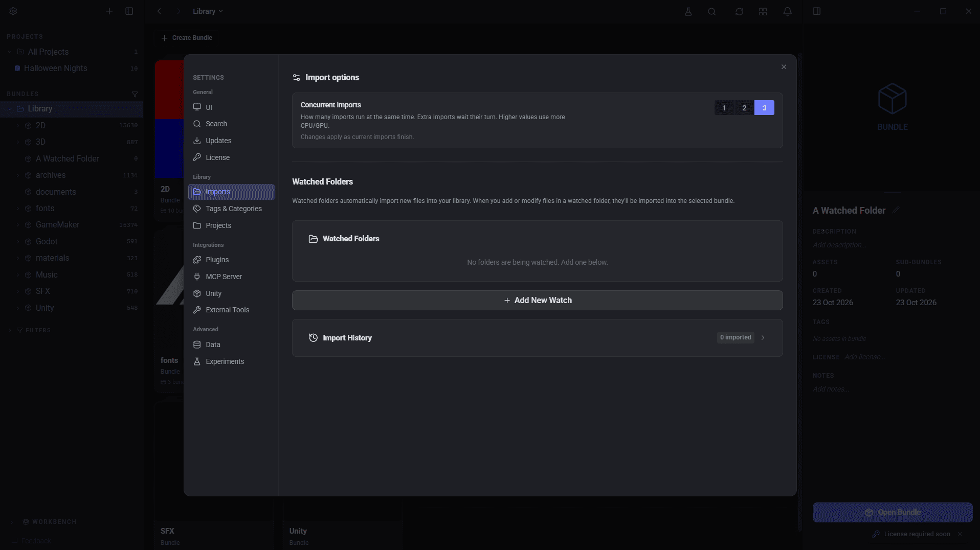Go back with the left arrow icon
Screen dimensions: 980x550
point(159,11)
